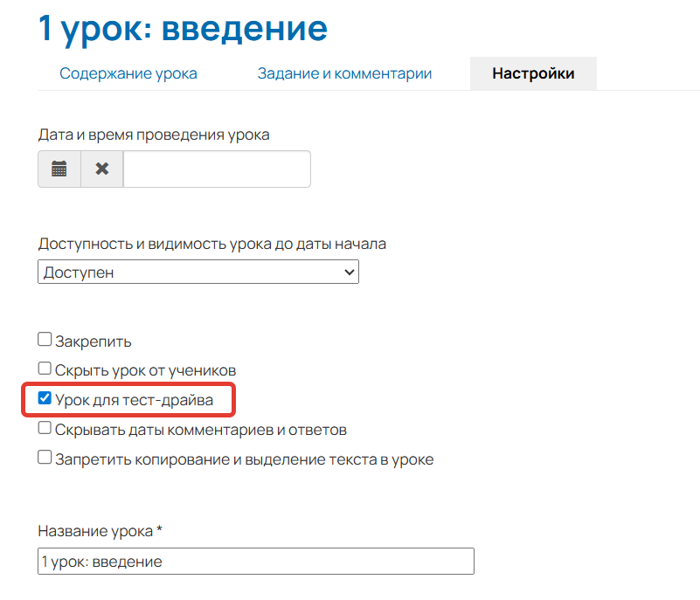Click the "Дата и время проведения урока" label

pyautogui.click(x=153, y=133)
